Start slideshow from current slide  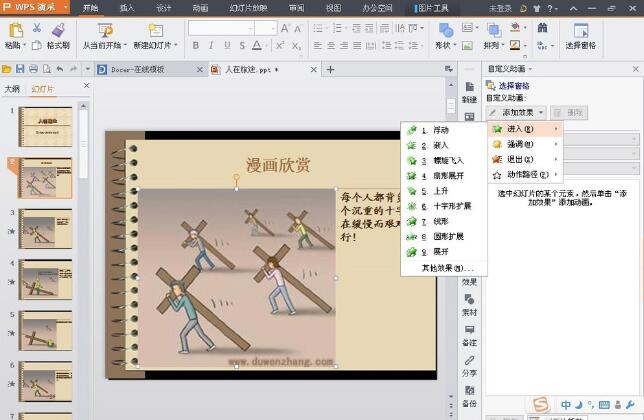pyautogui.click(x=105, y=30)
